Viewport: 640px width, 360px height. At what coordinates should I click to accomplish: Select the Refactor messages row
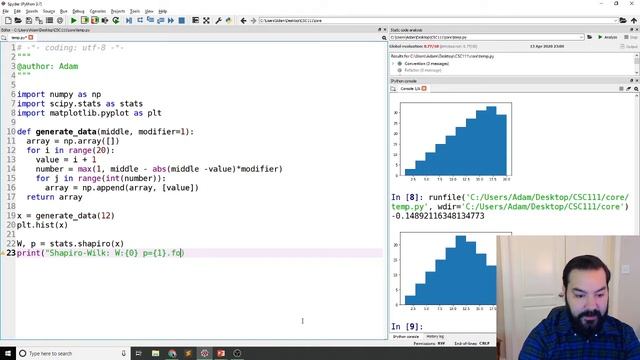(x=422, y=70)
